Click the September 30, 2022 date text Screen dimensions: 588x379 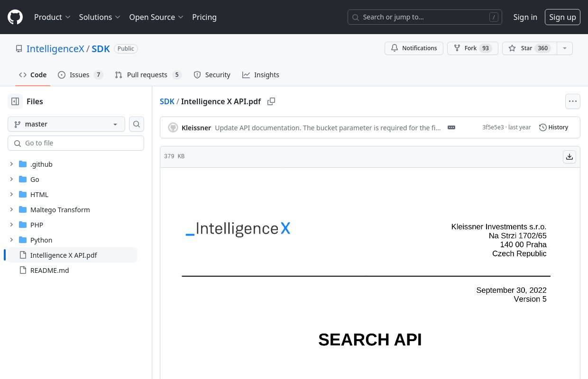point(511,290)
